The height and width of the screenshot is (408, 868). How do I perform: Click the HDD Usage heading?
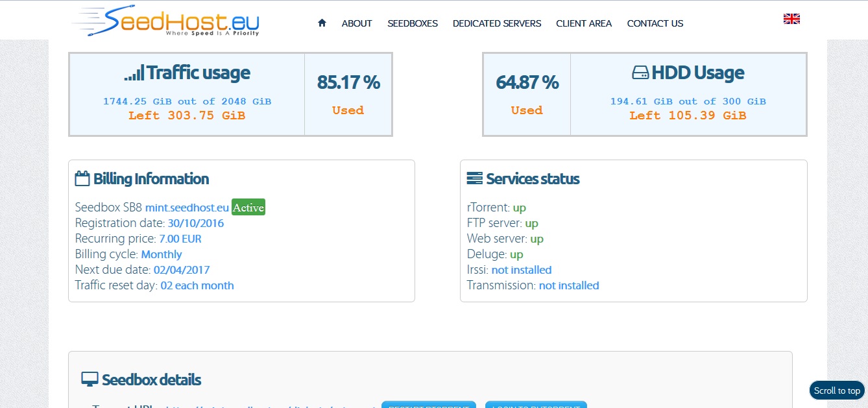[x=698, y=73]
